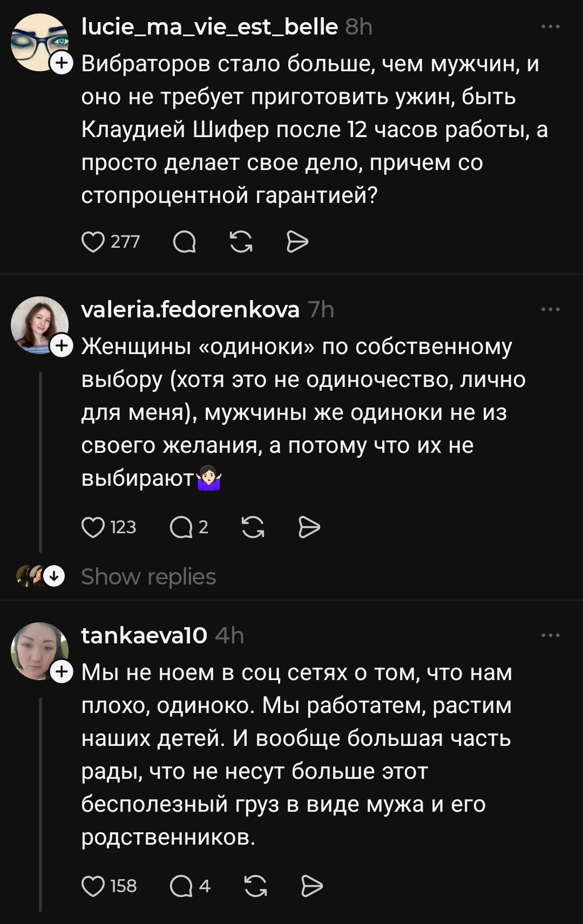Screen dimensions: 583x924
Task: Open valeria.fedorenkova's profile via username
Action: click(x=190, y=310)
